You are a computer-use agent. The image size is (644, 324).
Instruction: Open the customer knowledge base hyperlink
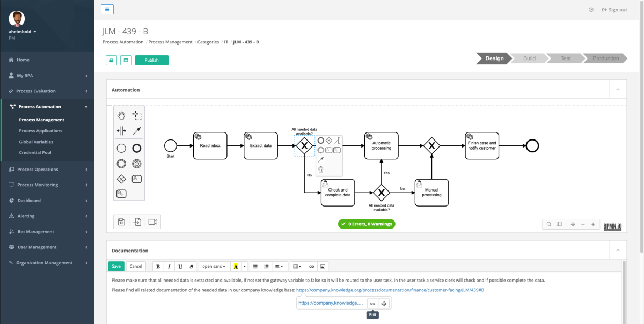pos(390,290)
